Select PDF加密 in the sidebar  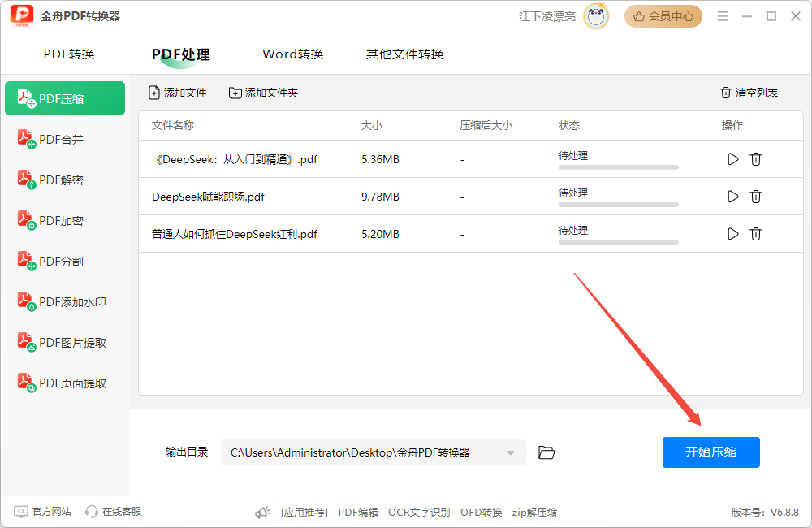click(x=65, y=221)
